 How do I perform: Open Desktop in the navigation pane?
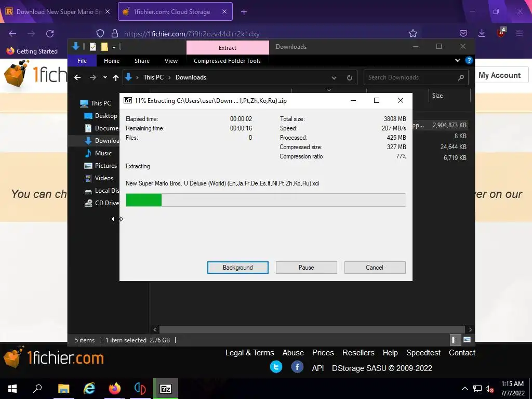click(x=101, y=116)
